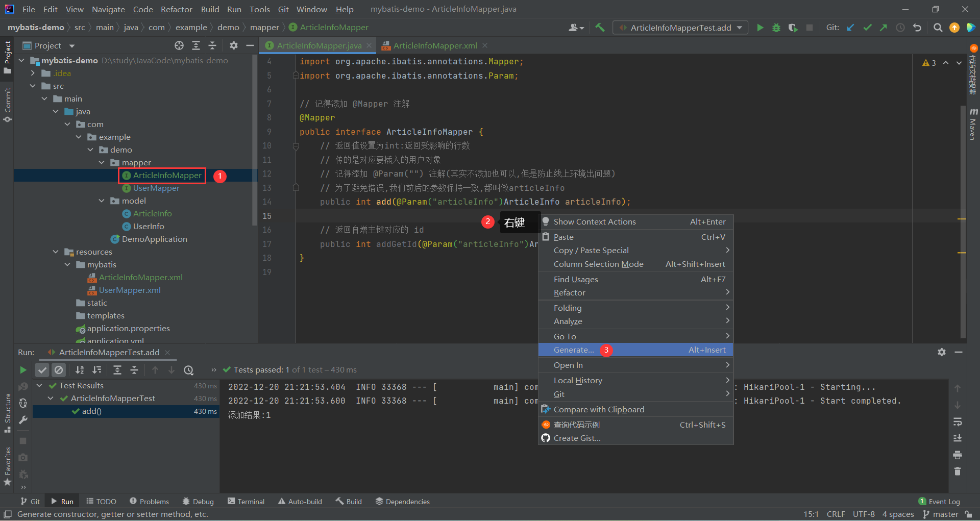The image size is (980, 521).
Task: Print console output with printer icon
Action: click(x=958, y=455)
